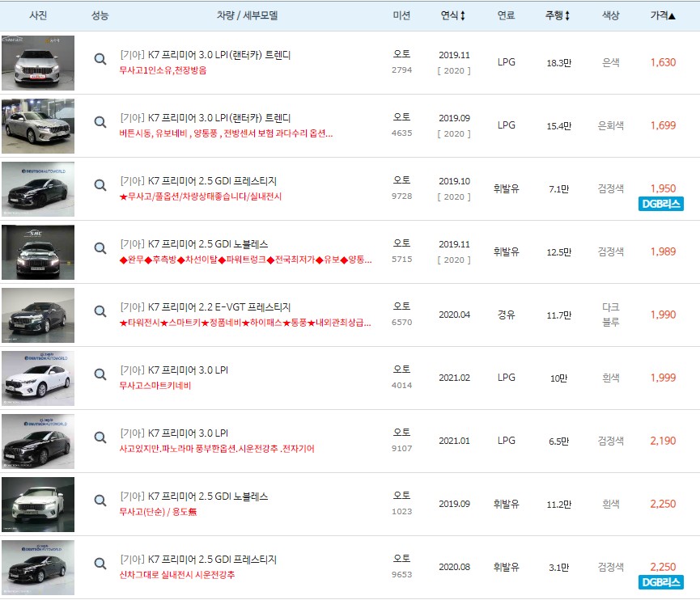
Task: Click color value 은회색
Action: click(610, 126)
